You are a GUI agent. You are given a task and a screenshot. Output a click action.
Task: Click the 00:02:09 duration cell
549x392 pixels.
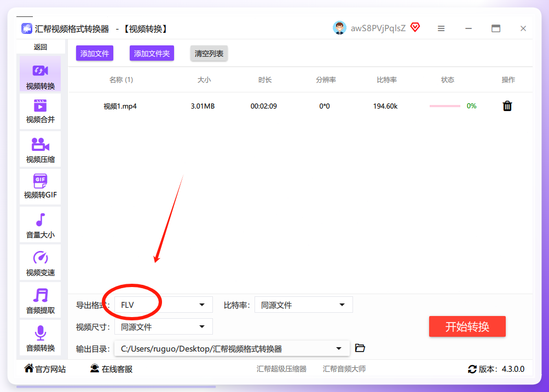click(x=264, y=106)
